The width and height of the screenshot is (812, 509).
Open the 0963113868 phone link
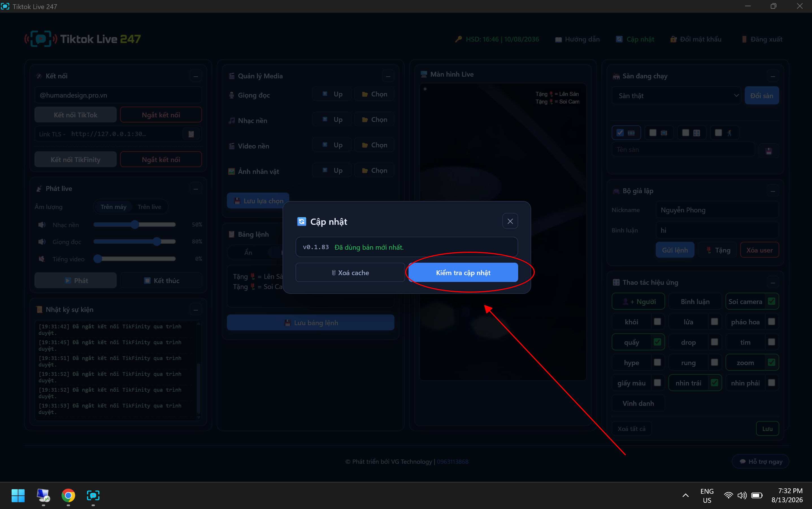(452, 461)
